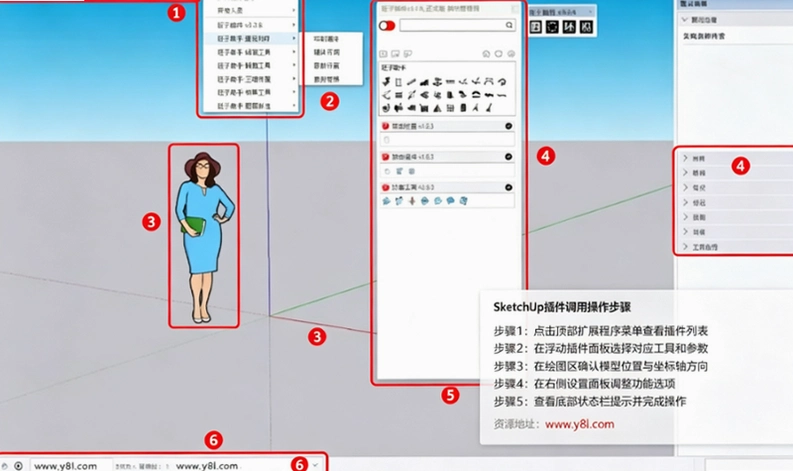
Task: Click the pyramid icon in bottom grid row
Action: coord(437,108)
